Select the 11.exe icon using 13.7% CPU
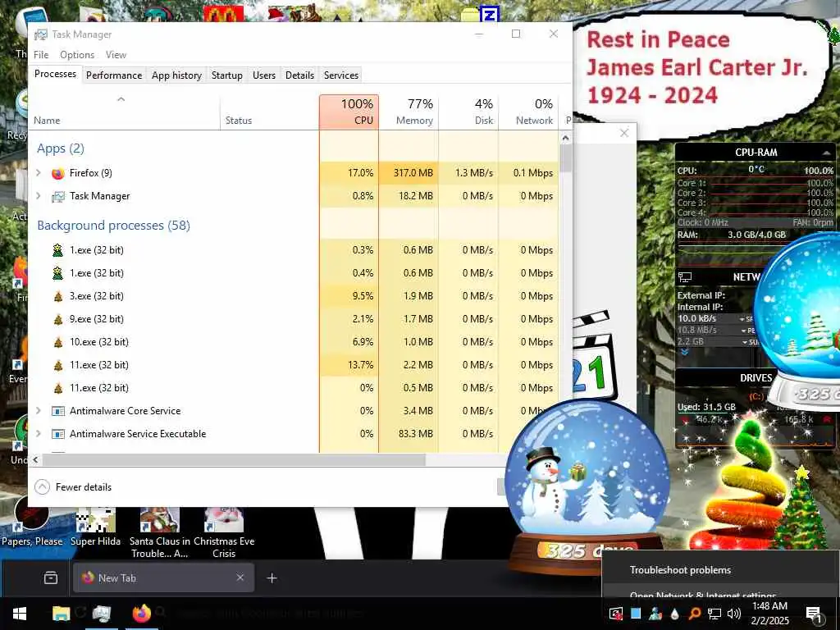 58,365
